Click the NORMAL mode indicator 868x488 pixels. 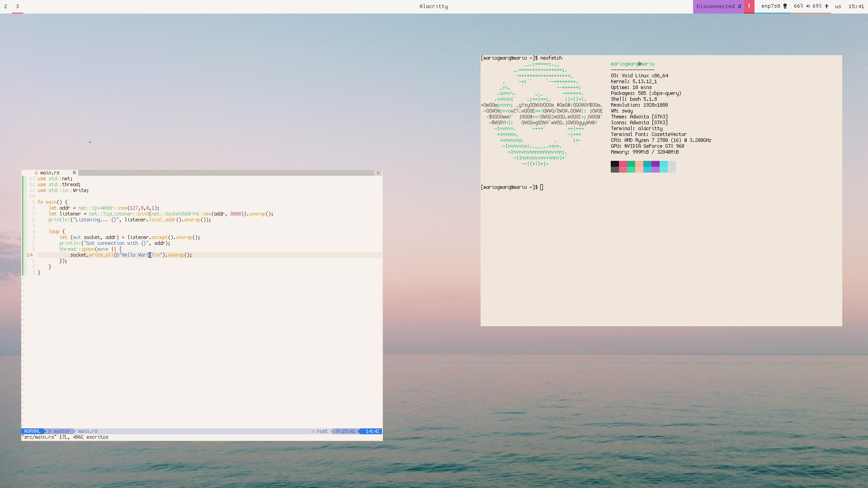click(x=32, y=432)
